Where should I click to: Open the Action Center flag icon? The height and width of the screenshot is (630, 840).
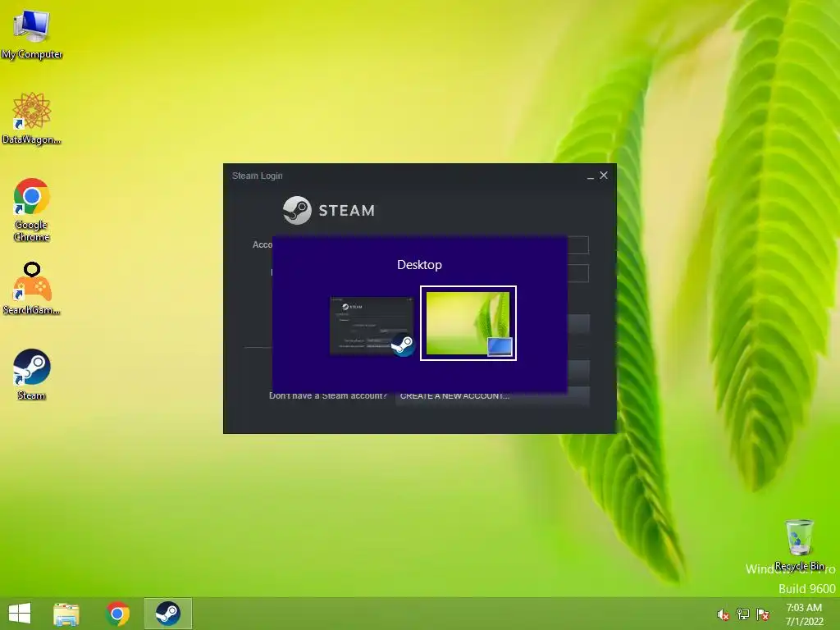coord(763,614)
